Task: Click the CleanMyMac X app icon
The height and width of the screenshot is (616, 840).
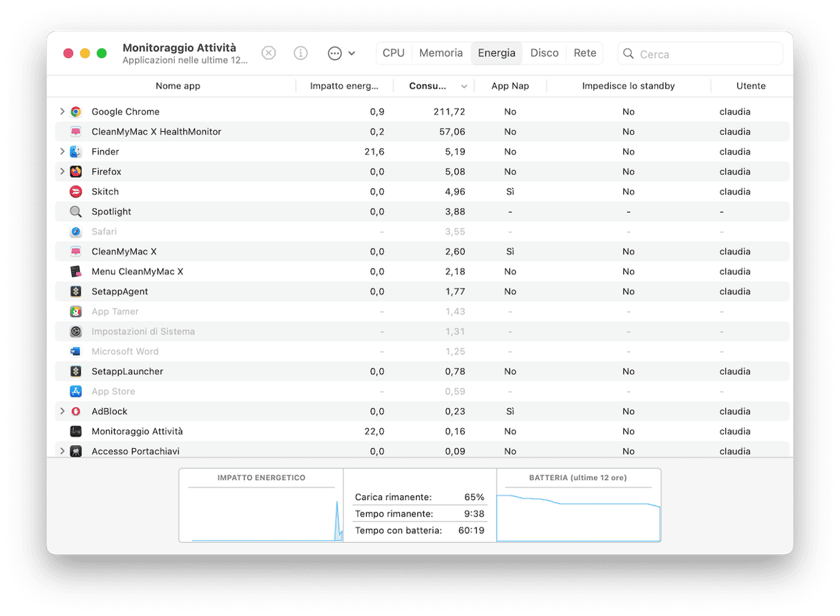Action: pos(76,252)
